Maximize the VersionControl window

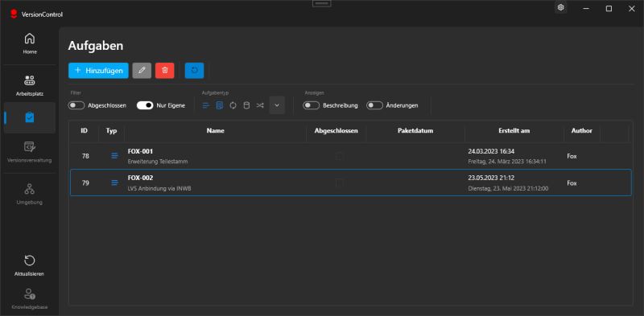pyautogui.click(x=609, y=9)
